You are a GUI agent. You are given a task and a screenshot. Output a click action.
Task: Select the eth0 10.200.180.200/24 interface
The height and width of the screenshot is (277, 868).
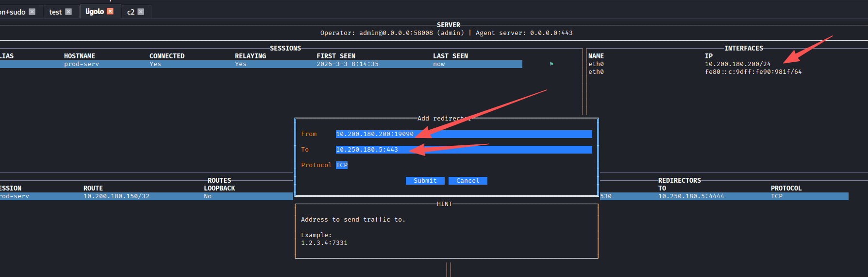pos(737,64)
